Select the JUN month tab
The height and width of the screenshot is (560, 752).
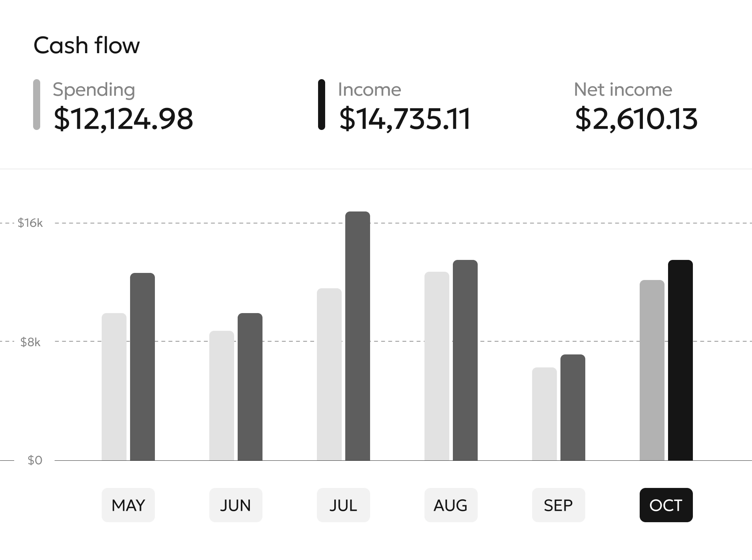click(236, 505)
